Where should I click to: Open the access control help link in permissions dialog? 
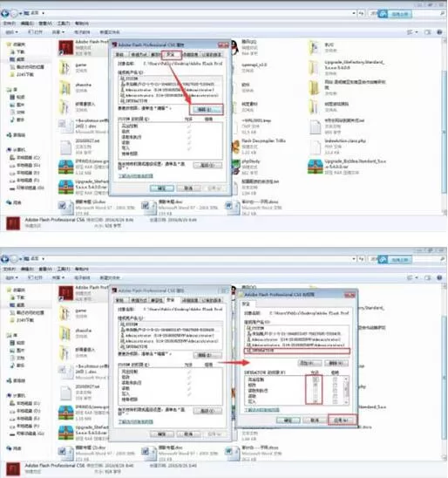[x=262, y=410]
